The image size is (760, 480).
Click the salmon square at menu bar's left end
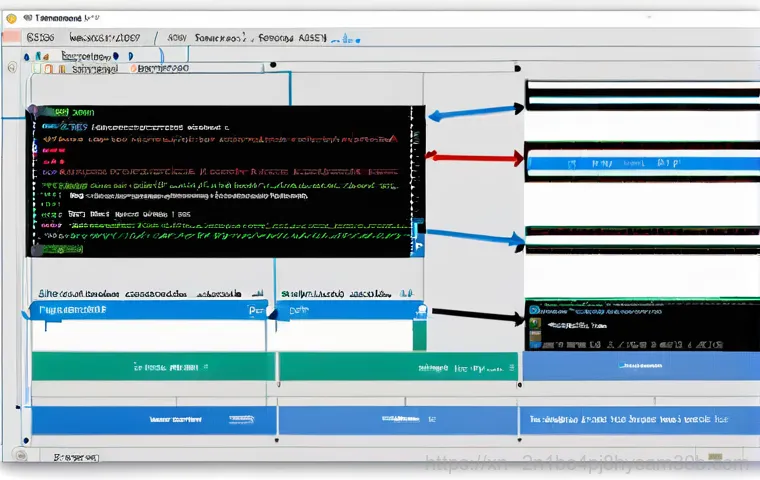pos(11,36)
